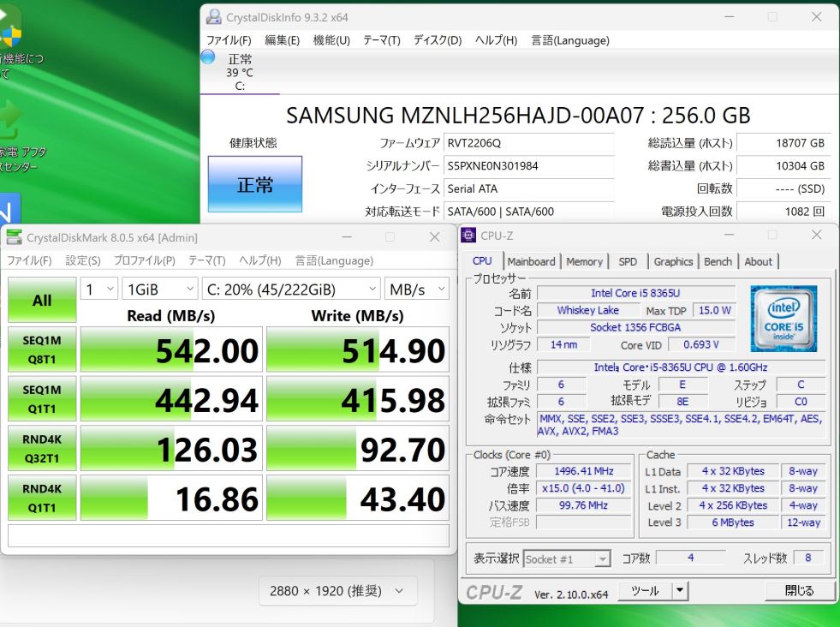Open the arrow dropdown beside the ツール button
Screen dimensions: 840x627
[x=679, y=590]
